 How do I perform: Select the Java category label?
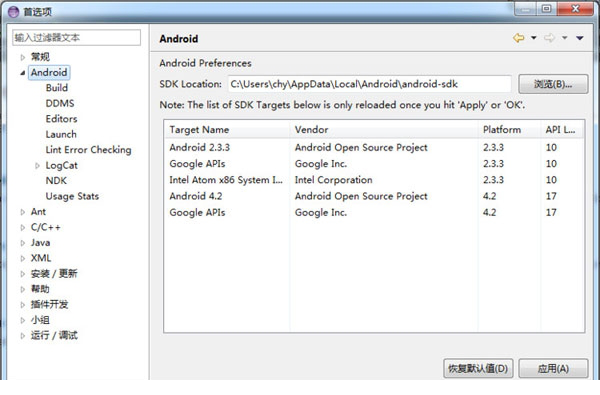[41, 243]
